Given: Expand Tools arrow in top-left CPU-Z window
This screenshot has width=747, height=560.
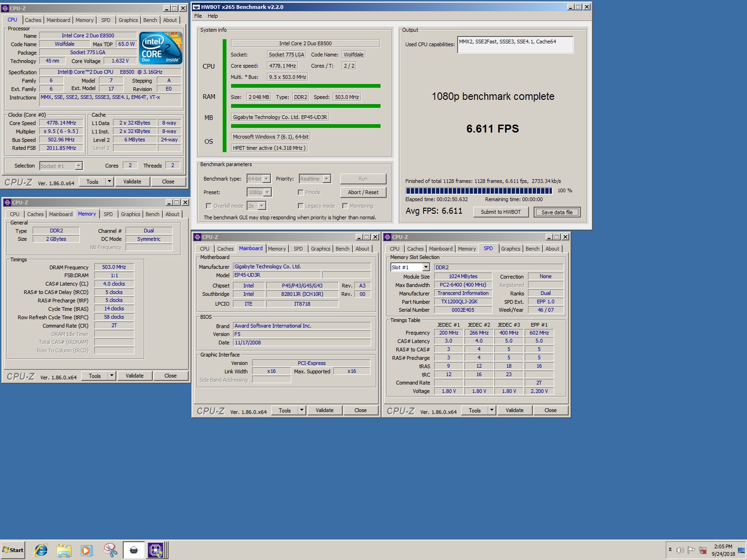Looking at the screenshot, I should 109,182.
